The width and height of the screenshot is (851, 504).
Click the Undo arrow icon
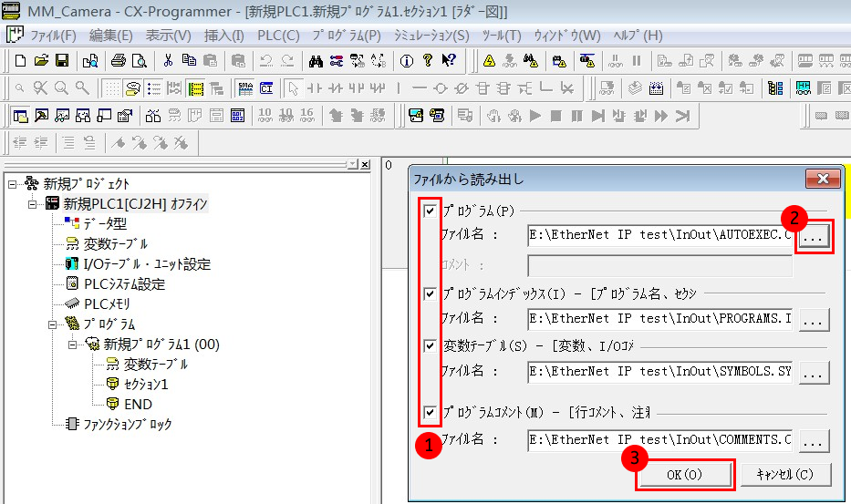266,61
